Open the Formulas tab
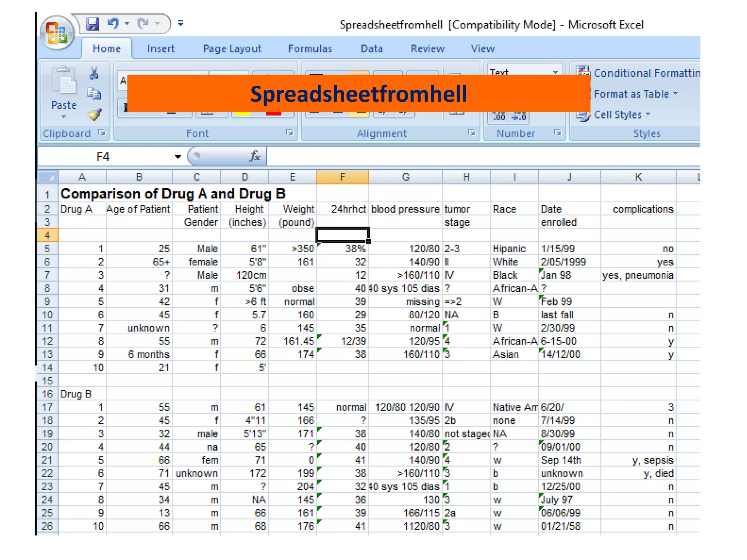This screenshot has height=560, width=747. tap(310, 48)
